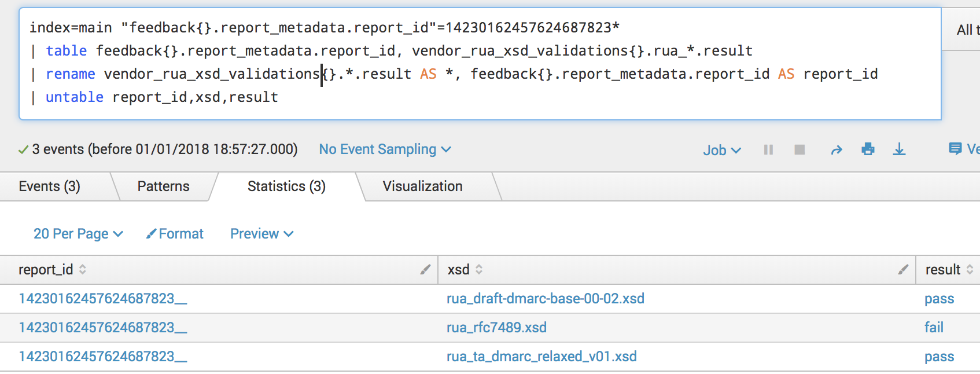This screenshot has width=980, height=374.
Task: Edit report_id column format pencil
Action: click(425, 269)
